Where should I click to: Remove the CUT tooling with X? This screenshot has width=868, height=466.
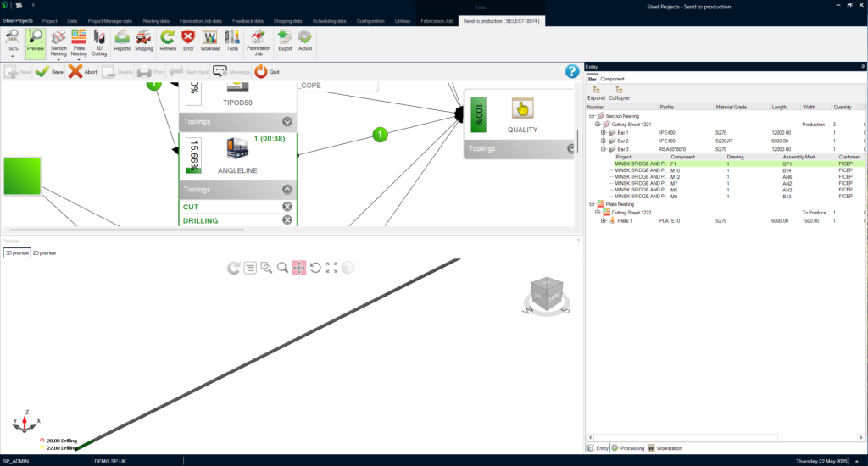point(287,207)
